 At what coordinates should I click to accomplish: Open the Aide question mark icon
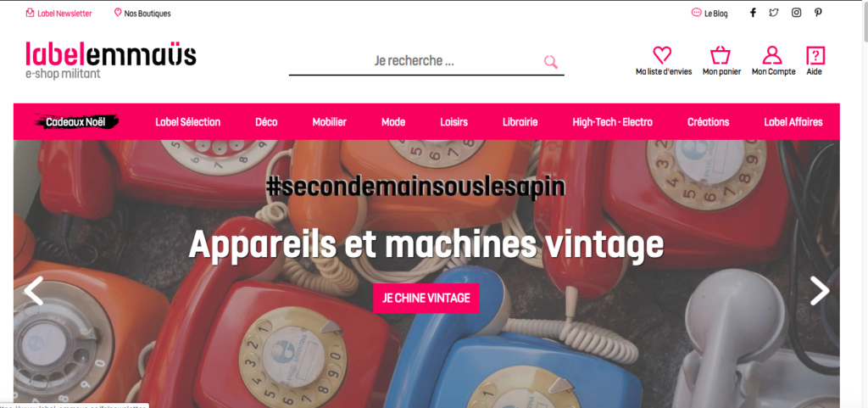[x=815, y=55]
